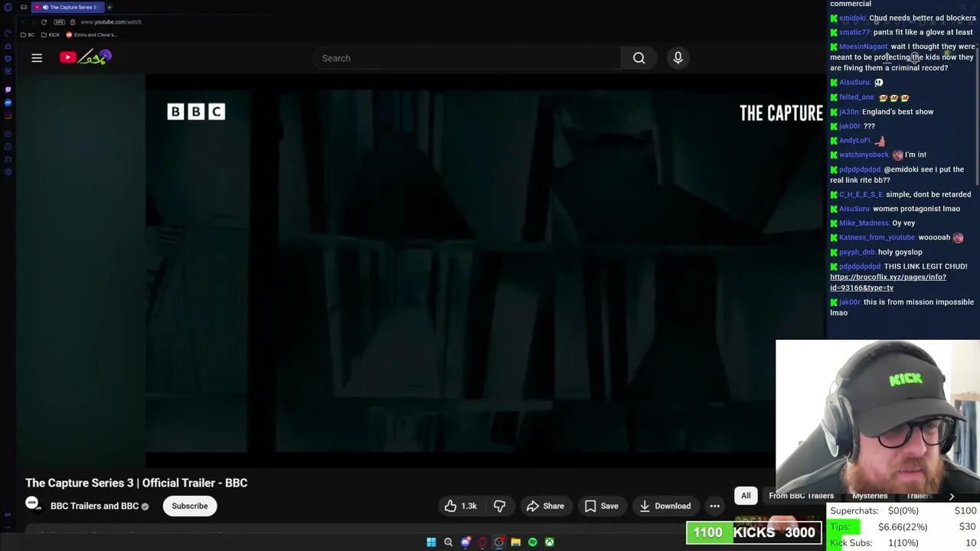Open Opera menu logo icon

pyautogui.click(x=8, y=7)
